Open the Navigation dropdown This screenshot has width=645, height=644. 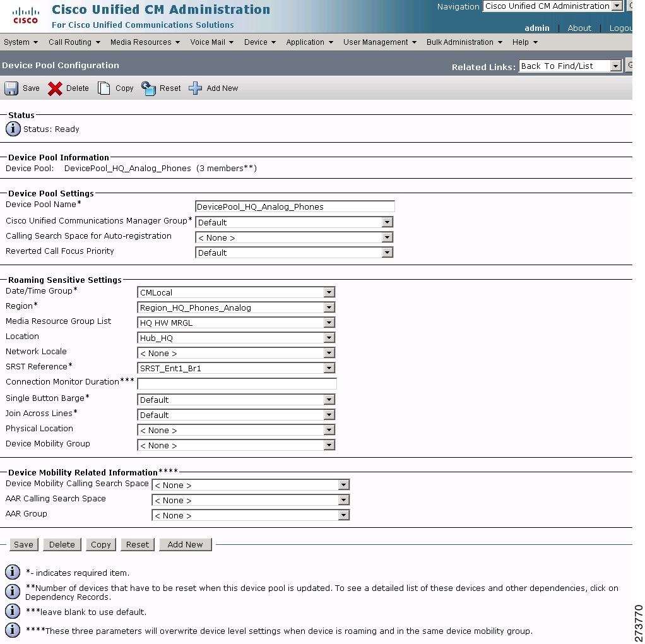(552, 6)
